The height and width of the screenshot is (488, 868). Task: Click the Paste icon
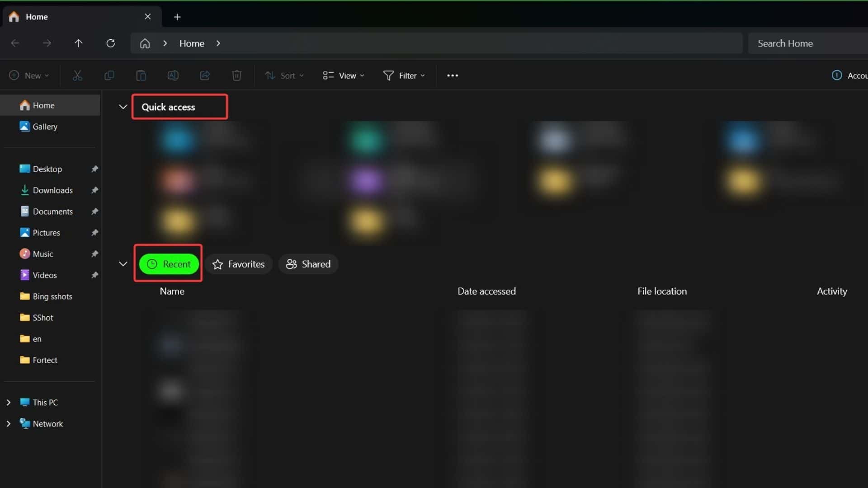point(141,75)
